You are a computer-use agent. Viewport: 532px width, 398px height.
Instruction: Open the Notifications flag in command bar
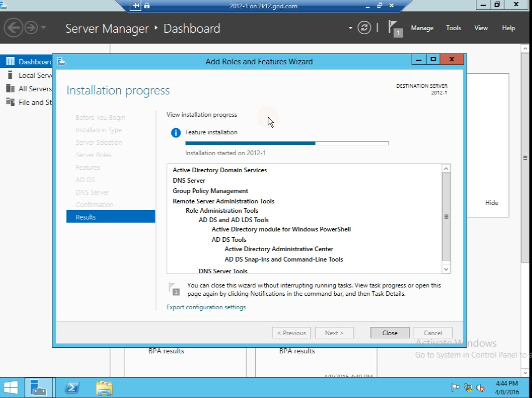tap(395, 29)
